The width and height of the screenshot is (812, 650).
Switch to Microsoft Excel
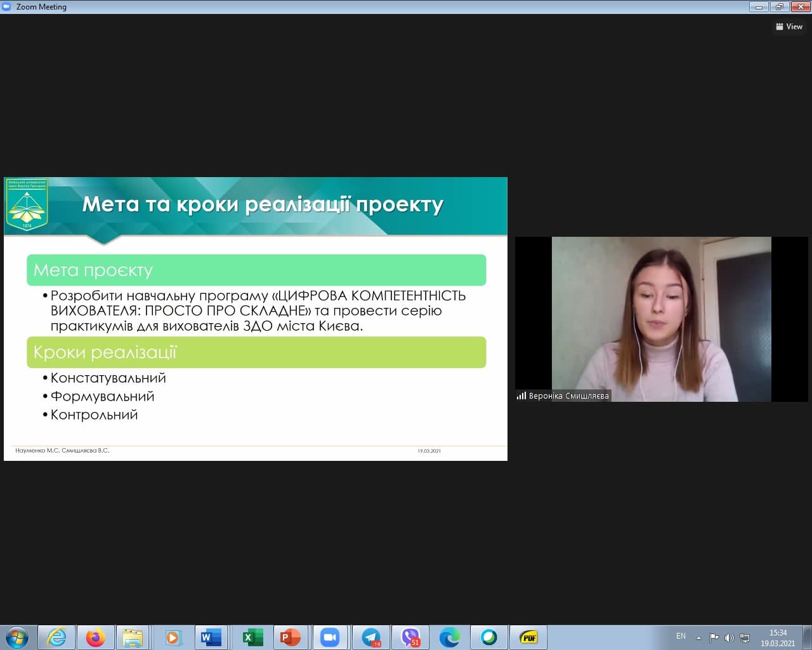pyautogui.click(x=250, y=637)
